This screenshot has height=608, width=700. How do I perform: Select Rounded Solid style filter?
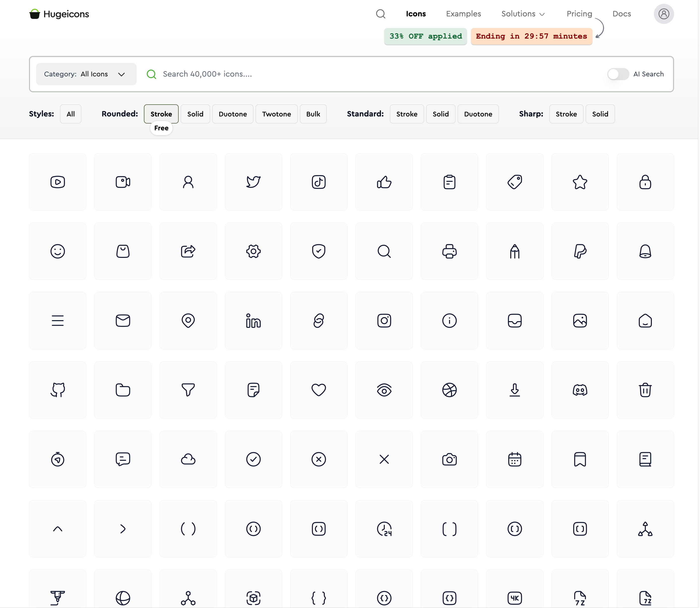click(x=195, y=114)
